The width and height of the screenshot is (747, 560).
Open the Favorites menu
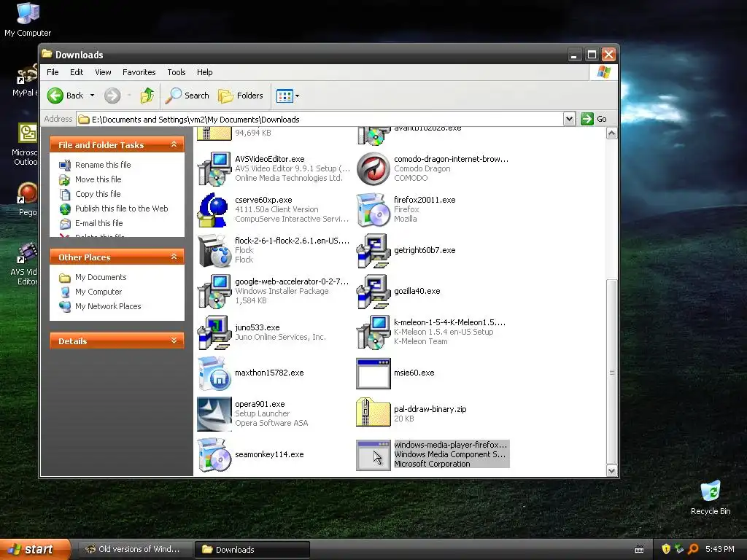tap(139, 72)
